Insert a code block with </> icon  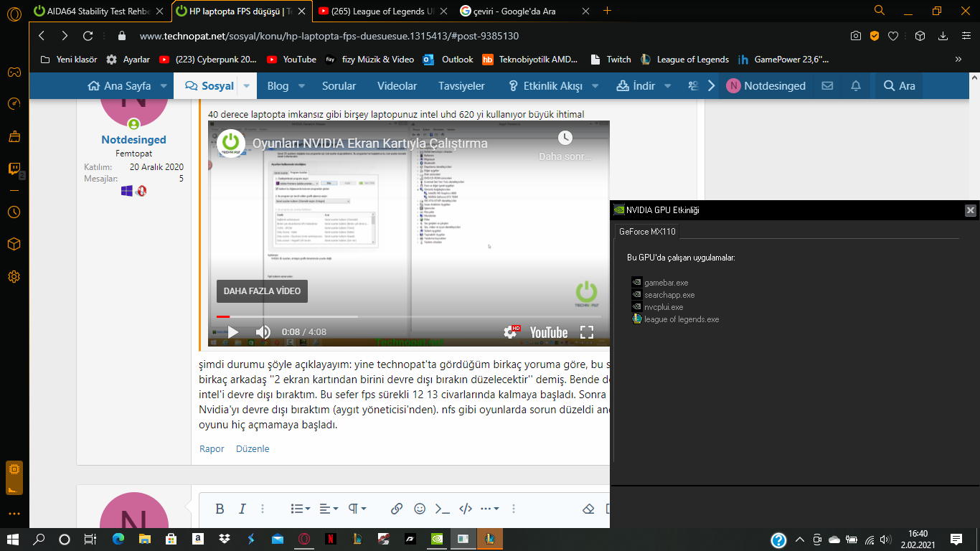pos(466,509)
